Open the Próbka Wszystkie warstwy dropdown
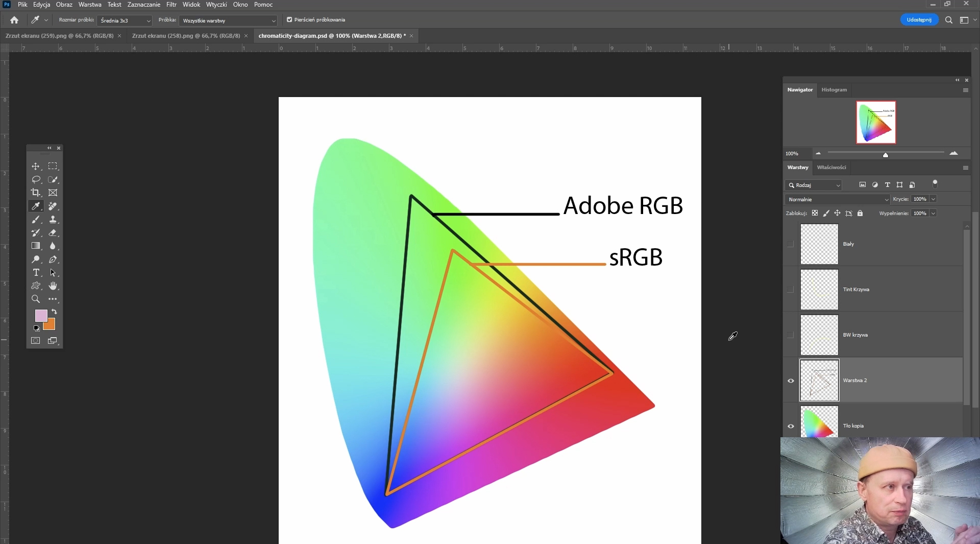Image resolution: width=980 pixels, height=544 pixels. (228, 20)
